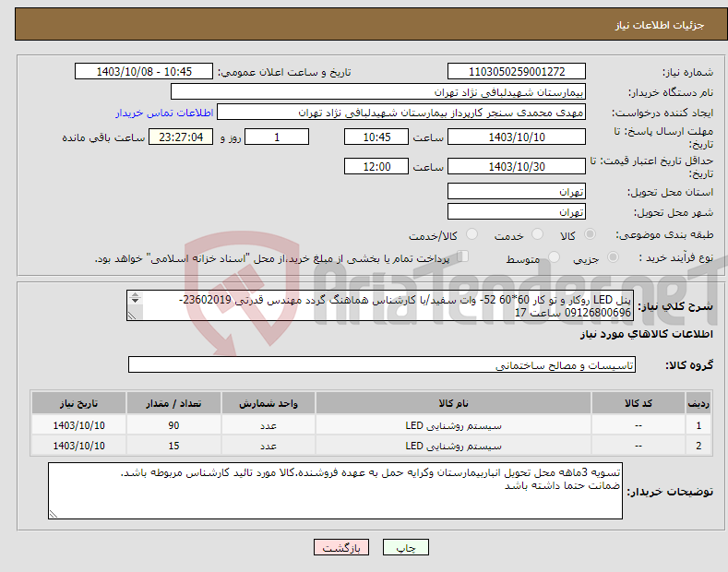The width and height of the screenshot is (728, 572).
Task: Click the buyer organization name field
Action: point(378,92)
